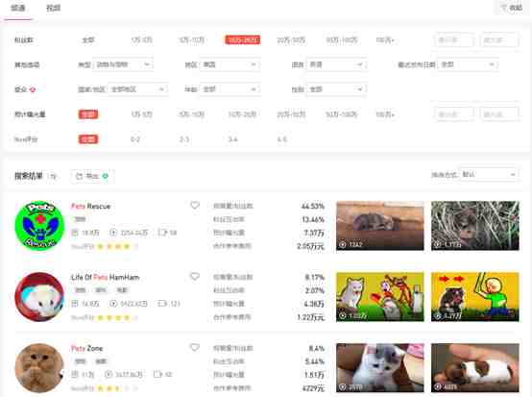
Task: Switch to the second top tab
Action: pyautogui.click(x=53, y=8)
